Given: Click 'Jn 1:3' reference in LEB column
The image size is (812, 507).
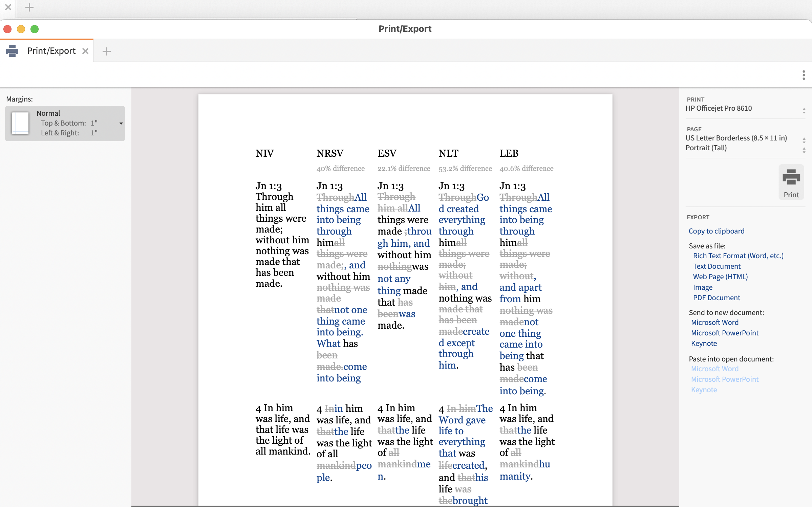Looking at the screenshot, I should pos(512,186).
